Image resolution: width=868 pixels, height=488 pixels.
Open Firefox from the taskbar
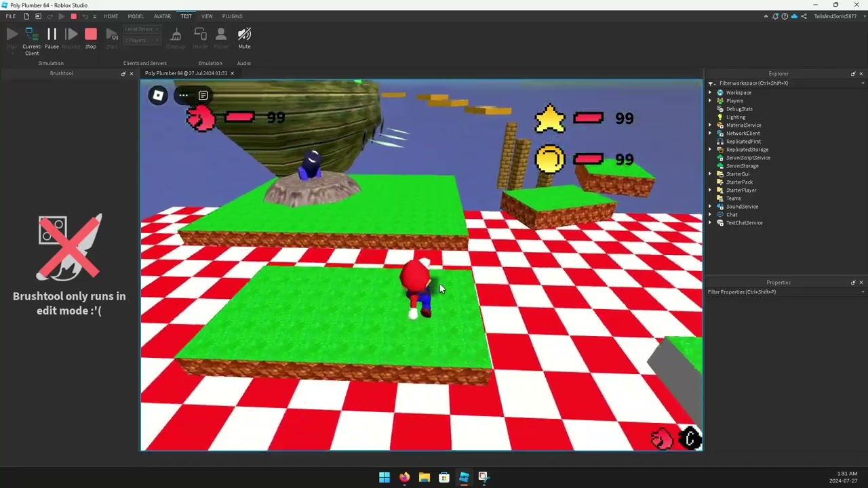click(404, 477)
